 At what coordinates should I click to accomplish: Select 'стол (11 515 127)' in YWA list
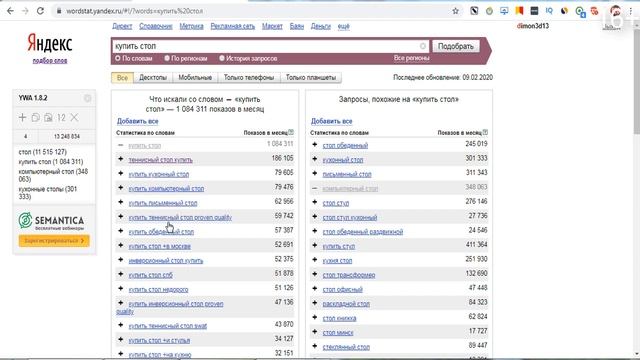click(x=42, y=152)
